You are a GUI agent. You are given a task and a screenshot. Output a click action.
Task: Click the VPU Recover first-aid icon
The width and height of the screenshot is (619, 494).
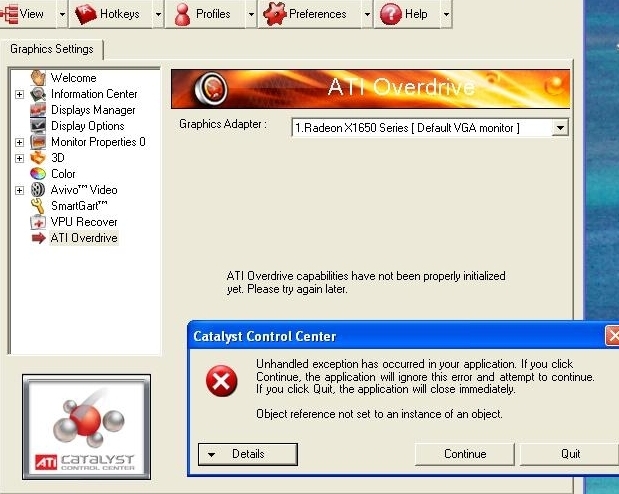tap(38, 222)
